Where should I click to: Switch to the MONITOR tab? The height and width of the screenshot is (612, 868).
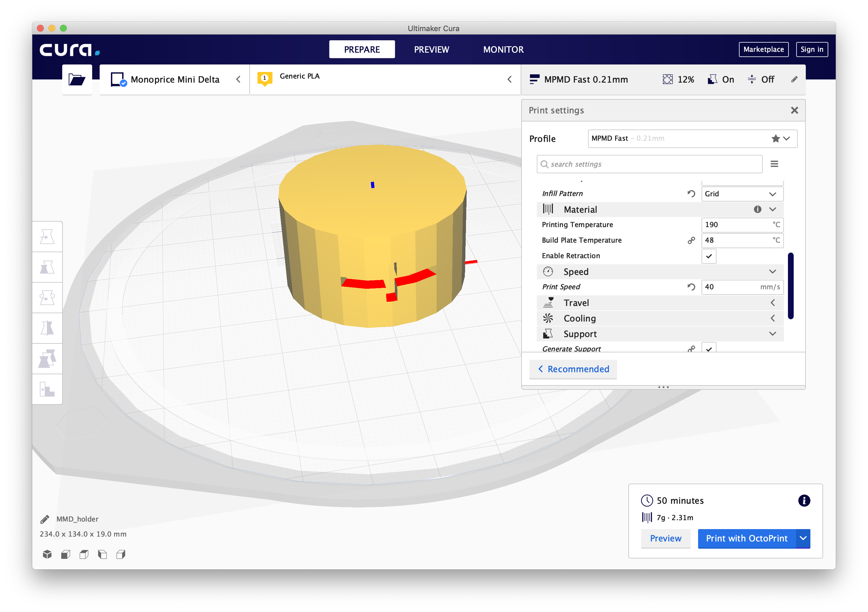[x=503, y=50]
